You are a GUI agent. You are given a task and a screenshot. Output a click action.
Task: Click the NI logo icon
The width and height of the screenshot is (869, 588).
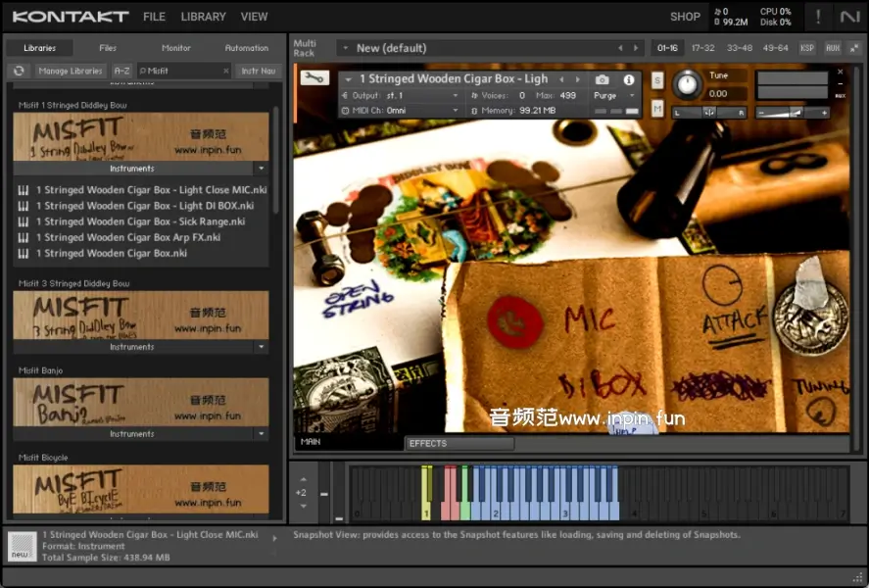(848, 17)
